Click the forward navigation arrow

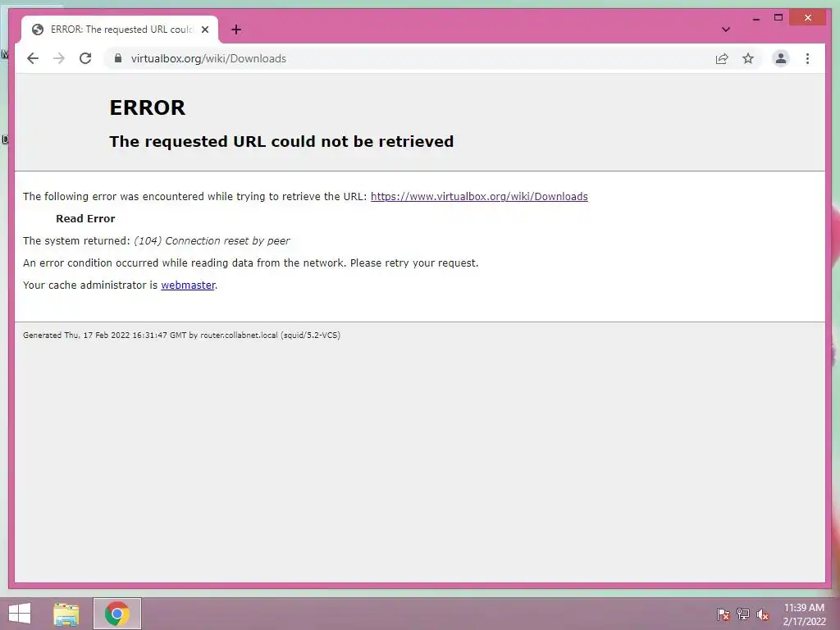[x=59, y=58]
